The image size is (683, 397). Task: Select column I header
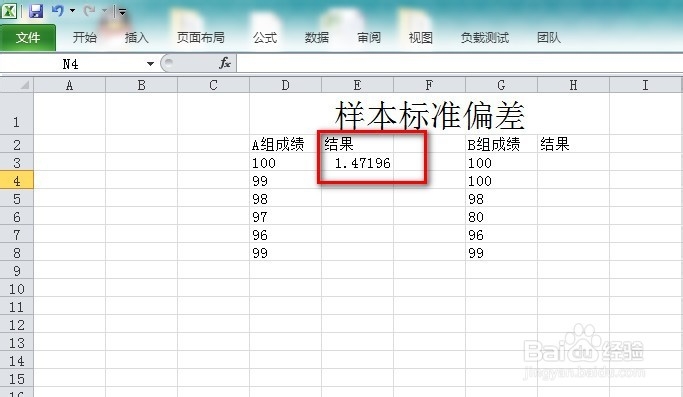(646, 85)
